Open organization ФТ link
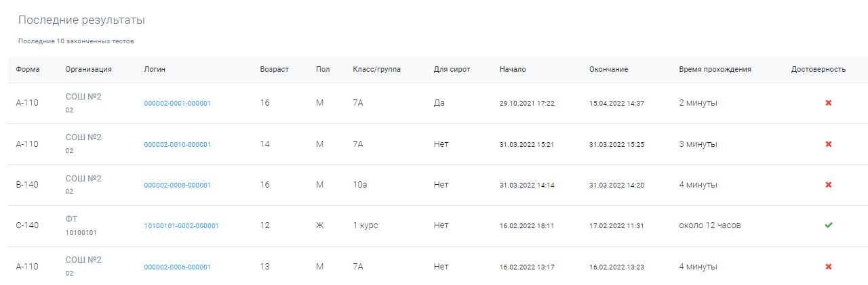Image resolution: width=868 pixels, height=285 pixels. (72, 219)
